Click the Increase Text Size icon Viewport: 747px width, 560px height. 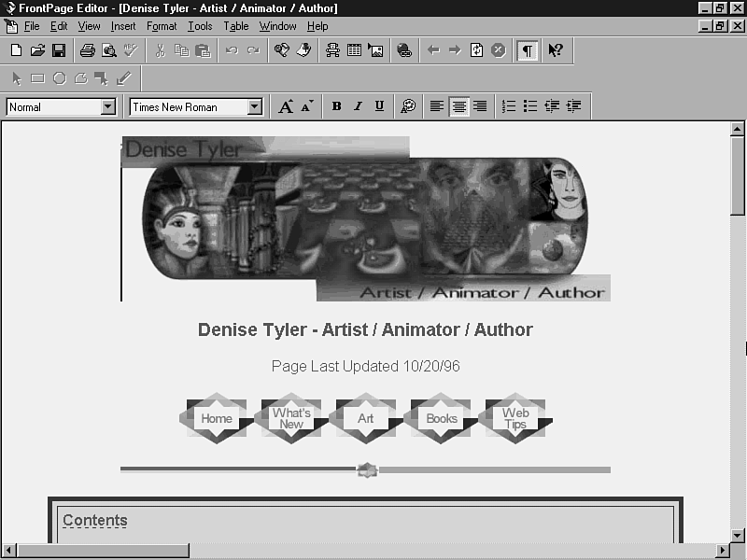click(286, 106)
